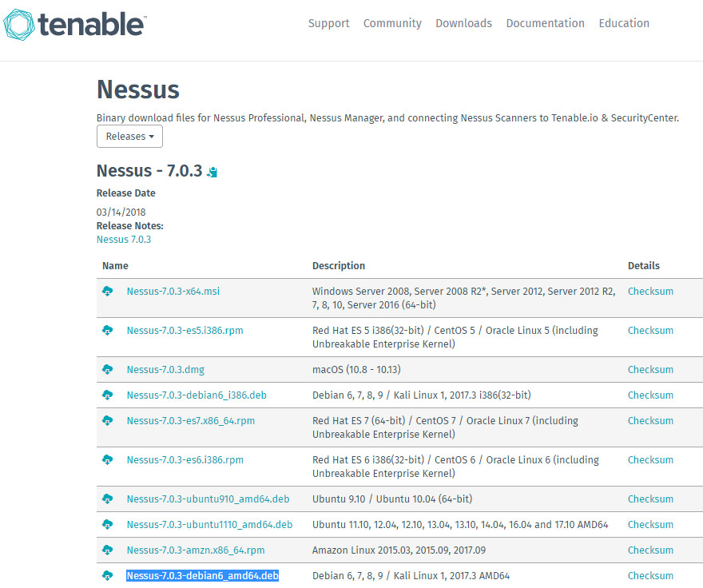Click the download icon for Nessus-7.0.3-debian6_i386.deb
The width and height of the screenshot is (703, 588).
coord(108,395)
